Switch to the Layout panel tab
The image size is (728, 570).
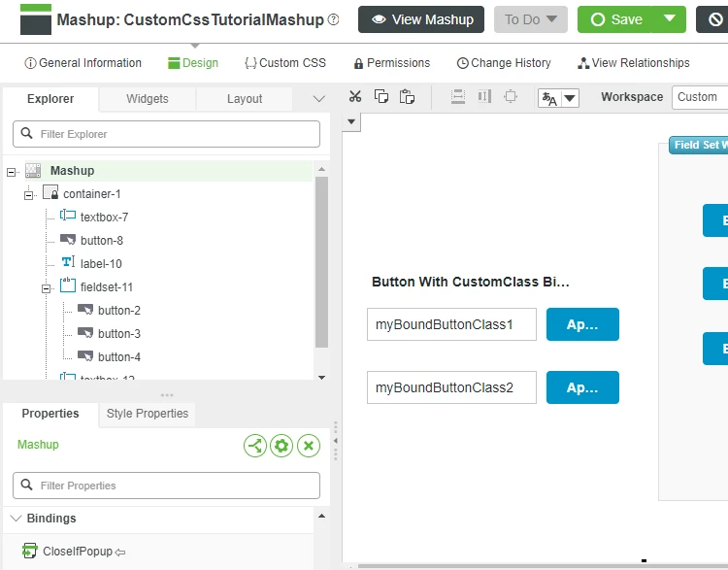tap(245, 99)
